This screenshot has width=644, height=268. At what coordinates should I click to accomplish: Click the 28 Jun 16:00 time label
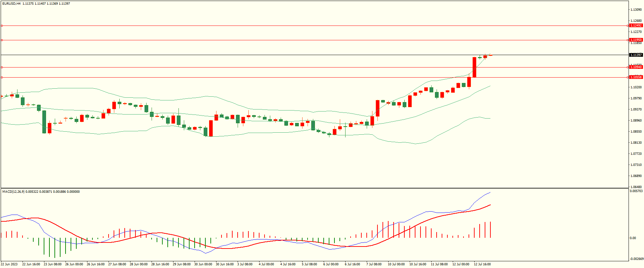coord(160,264)
